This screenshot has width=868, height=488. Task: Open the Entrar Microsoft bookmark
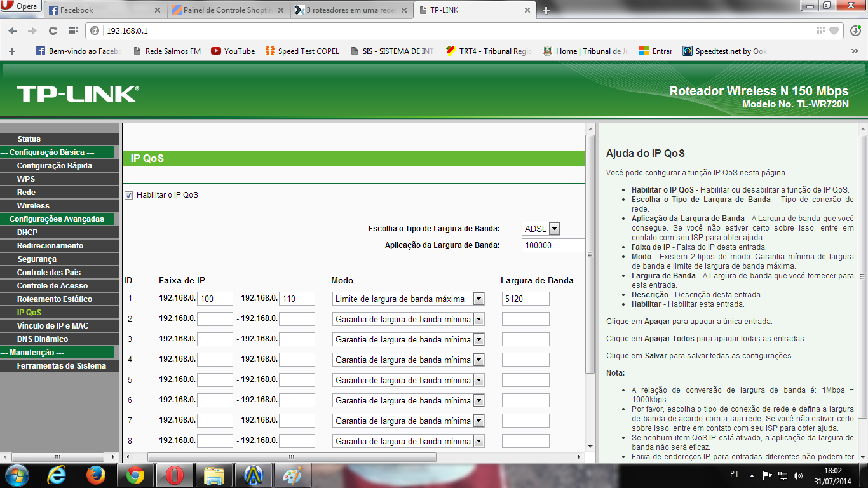[x=656, y=51]
